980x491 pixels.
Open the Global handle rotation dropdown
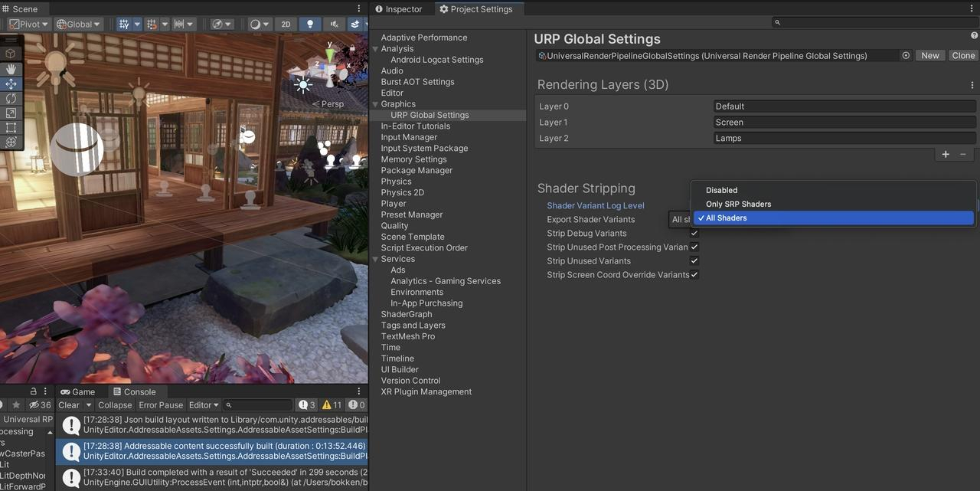[x=79, y=25]
